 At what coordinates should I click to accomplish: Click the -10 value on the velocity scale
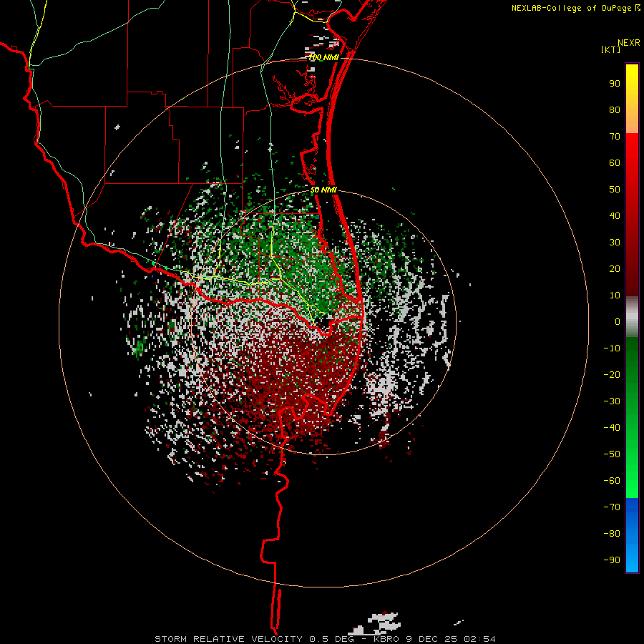pyautogui.click(x=612, y=348)
